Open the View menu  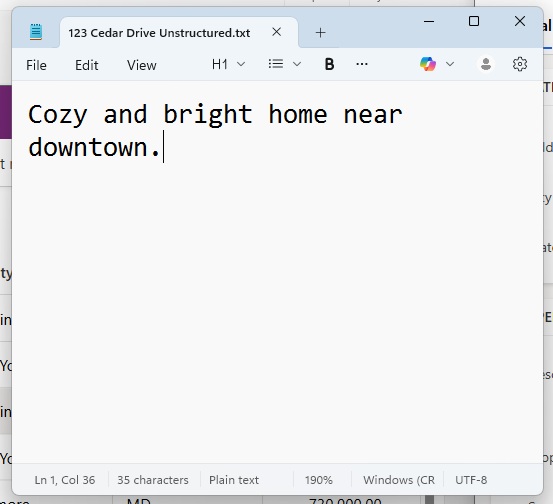(x=141, y=65)
